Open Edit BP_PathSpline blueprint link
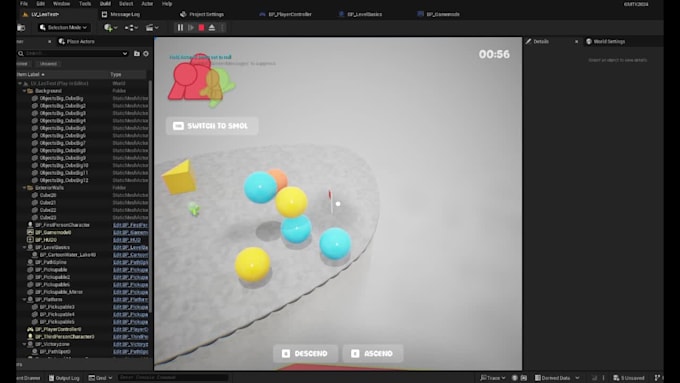Viewport: 680px width, 383px height. tap(130, 262)
